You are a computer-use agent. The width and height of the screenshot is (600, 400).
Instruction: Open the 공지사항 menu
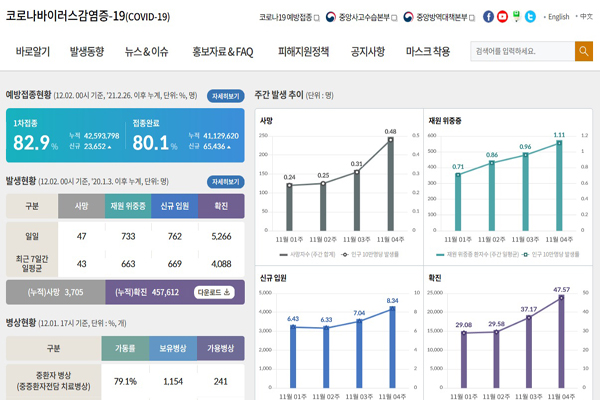[368, 51]
